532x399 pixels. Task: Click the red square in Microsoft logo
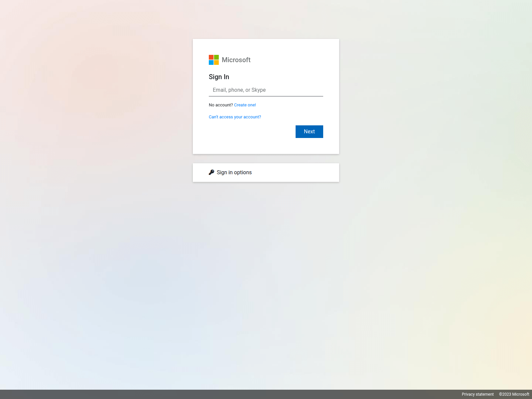click(x=211, y=57)
